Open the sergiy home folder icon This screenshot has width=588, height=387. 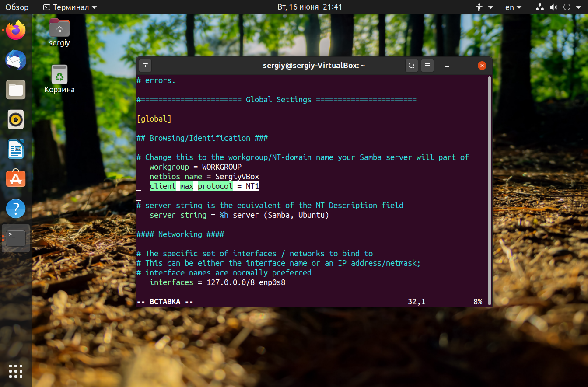[x=59, y=32]
